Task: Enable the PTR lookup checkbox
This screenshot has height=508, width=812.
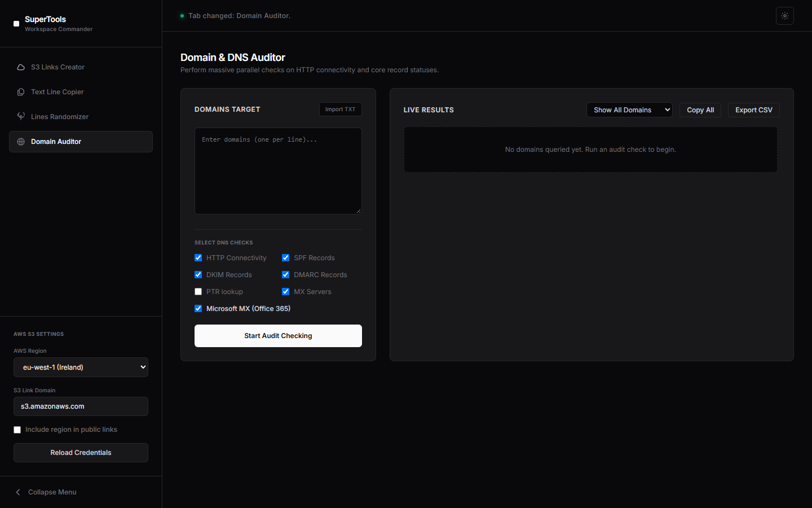Action: pyautogui.click(x=198, y=292)
